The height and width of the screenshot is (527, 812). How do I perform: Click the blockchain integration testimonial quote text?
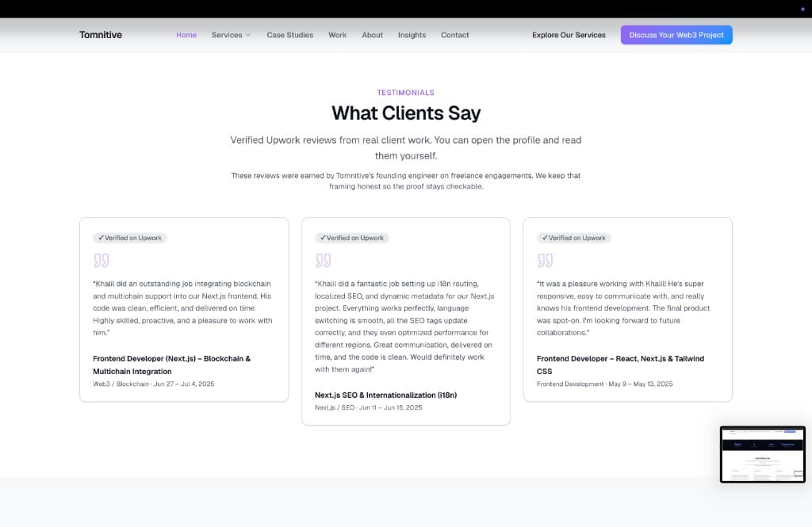(183, 308)
